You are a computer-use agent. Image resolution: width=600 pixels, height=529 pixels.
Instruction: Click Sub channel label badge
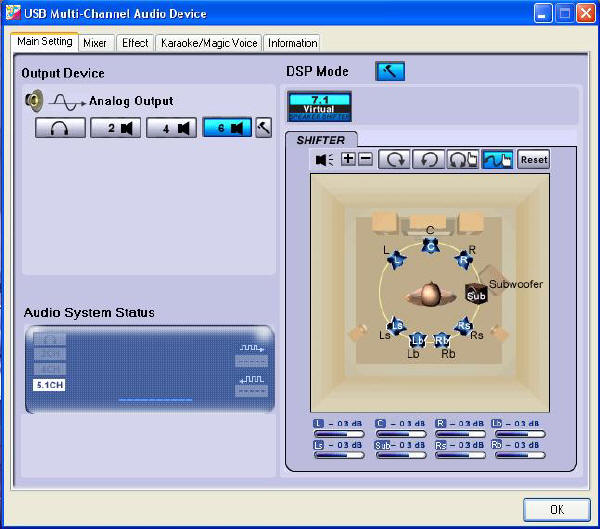[383, 445]
